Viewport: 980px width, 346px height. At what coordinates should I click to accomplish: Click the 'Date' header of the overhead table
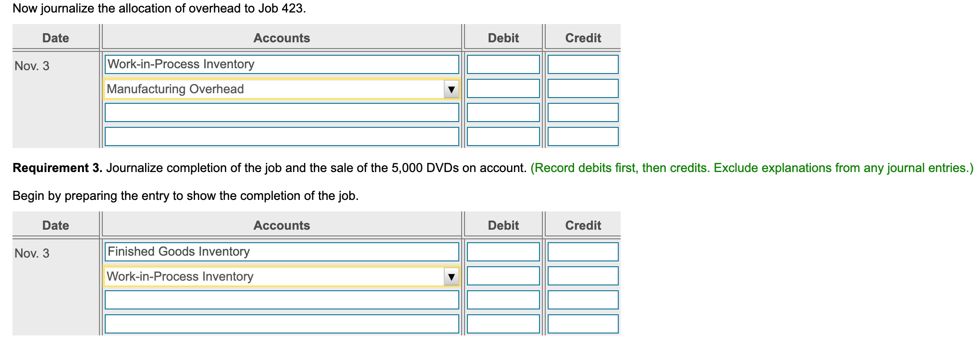[x=56, y=38]
